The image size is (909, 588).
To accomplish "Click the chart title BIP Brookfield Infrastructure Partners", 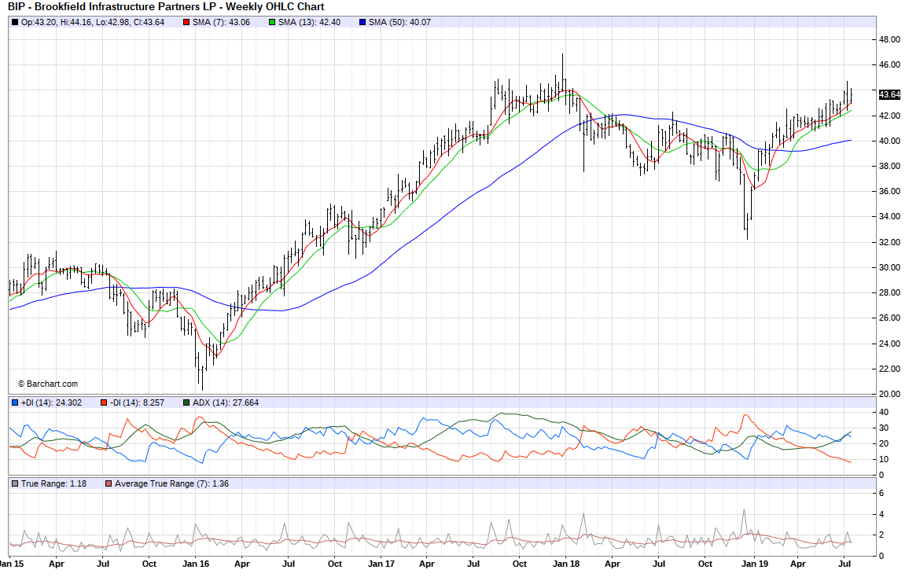I will coord(166,7).
